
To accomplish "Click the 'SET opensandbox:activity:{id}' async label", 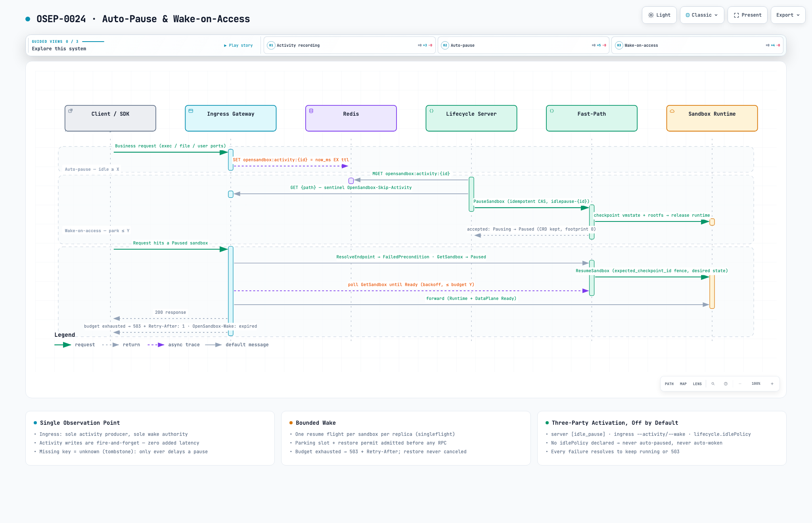I will pos(291,160).
